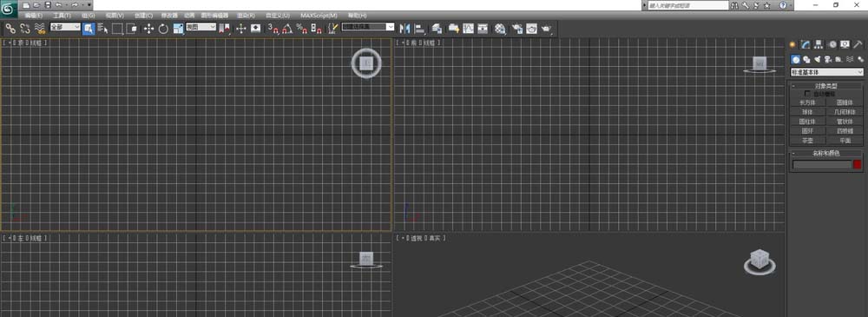Open the 标准基本体 primitives dropdown
The image size is (868, 317).
pyautogui.click(x=827, y=72)
